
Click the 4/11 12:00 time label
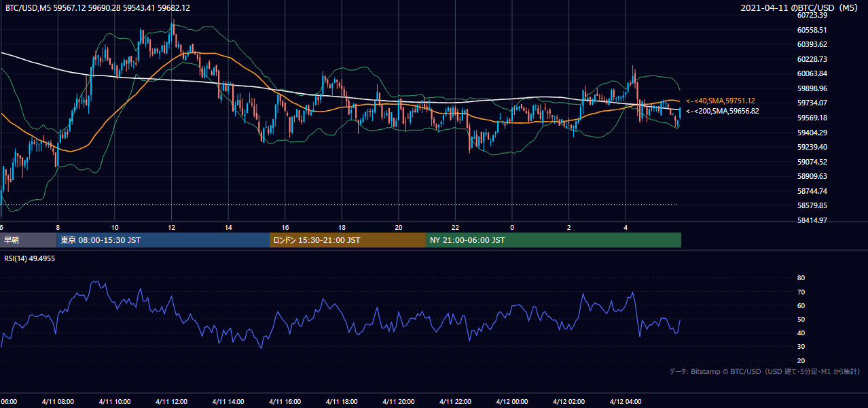pos(170,402)
